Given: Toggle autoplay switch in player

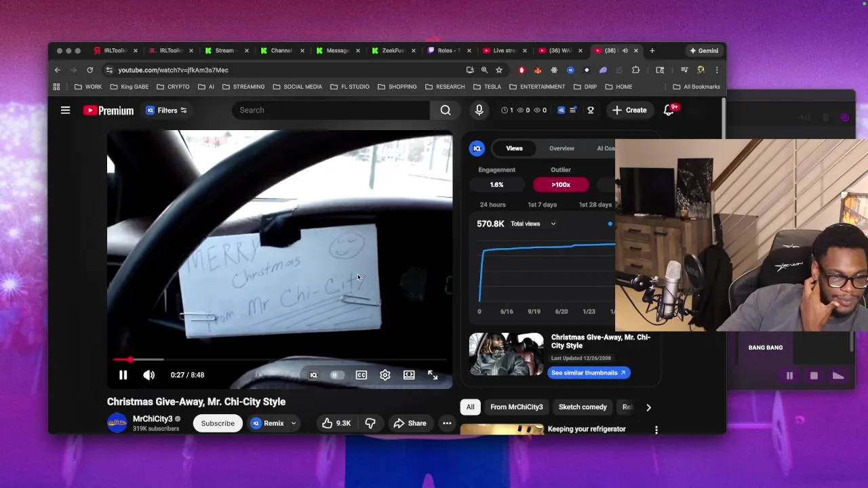Looking at the screenshot, I should click(337, 375).
